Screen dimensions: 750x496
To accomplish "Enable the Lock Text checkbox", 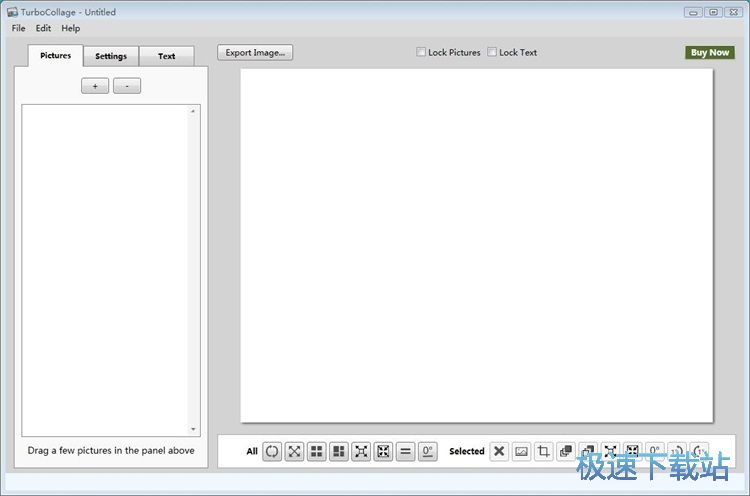I will [x=492, y=52].
